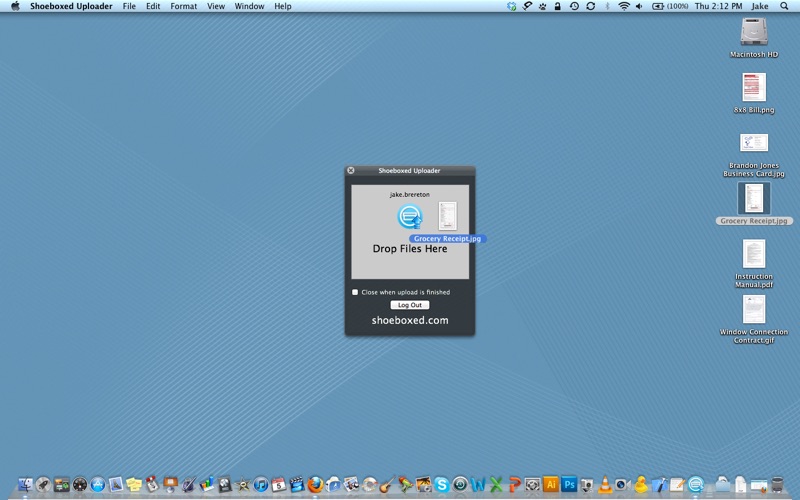800x500 pixels.
Task: Click the Wi-Fi status icon
Action: click(x=623, y=6)
